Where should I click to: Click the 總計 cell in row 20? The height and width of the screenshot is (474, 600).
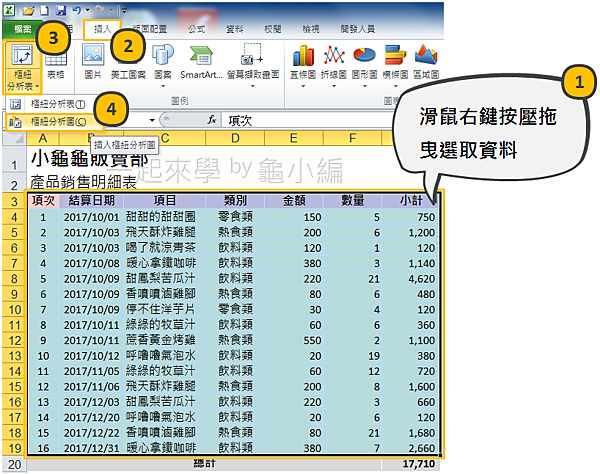204,464
